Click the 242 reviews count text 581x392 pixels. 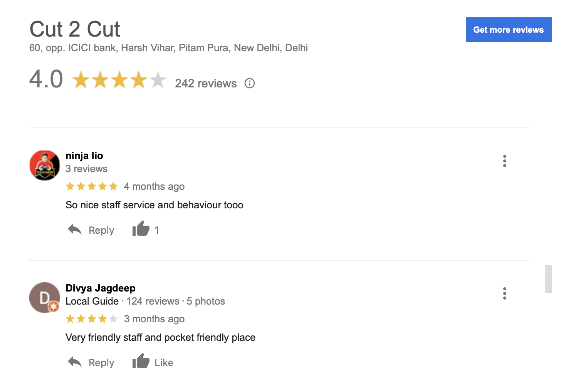[206, 84]
